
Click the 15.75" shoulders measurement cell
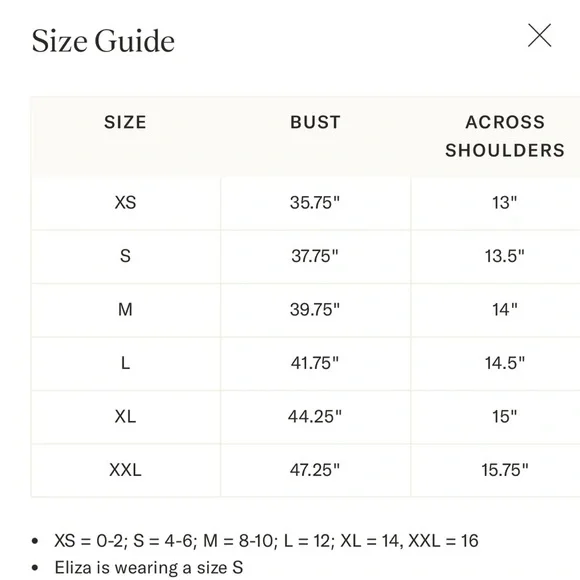tap(505, 470)
